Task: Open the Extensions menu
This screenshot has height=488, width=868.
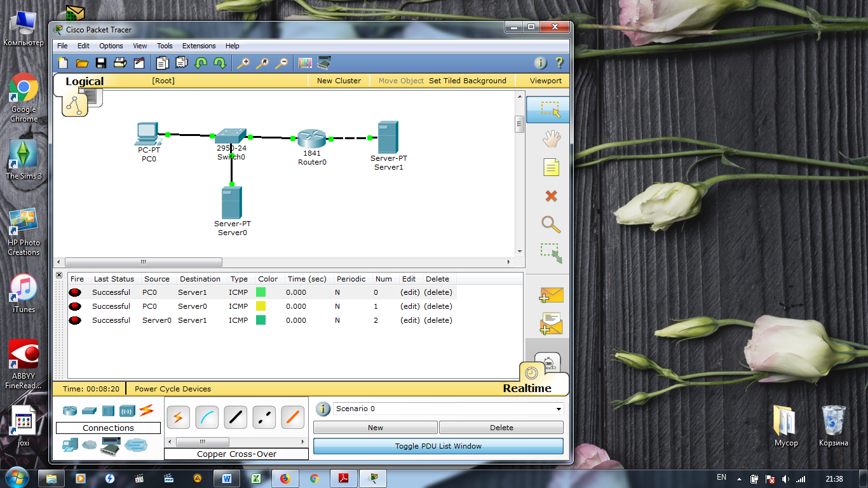Action: pyautogui.click(x=199, y=46)
